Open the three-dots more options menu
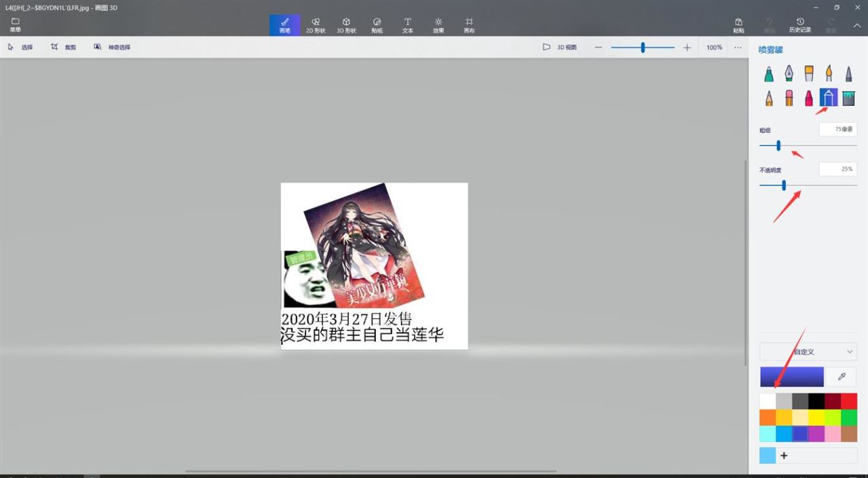The image size is (868, 478). [x=738, y=48]
